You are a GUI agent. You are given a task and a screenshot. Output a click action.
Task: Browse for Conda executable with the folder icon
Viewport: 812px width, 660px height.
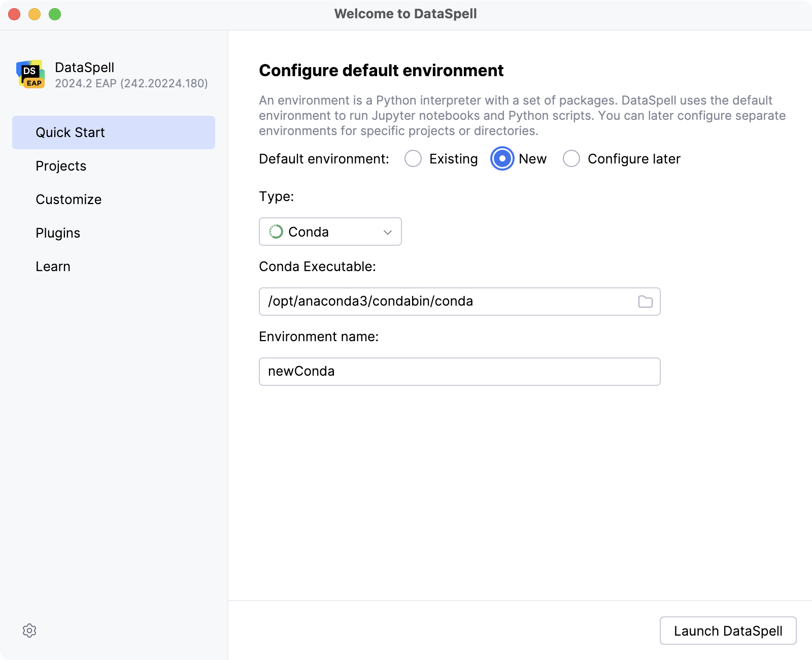click(x=645, y=301)
